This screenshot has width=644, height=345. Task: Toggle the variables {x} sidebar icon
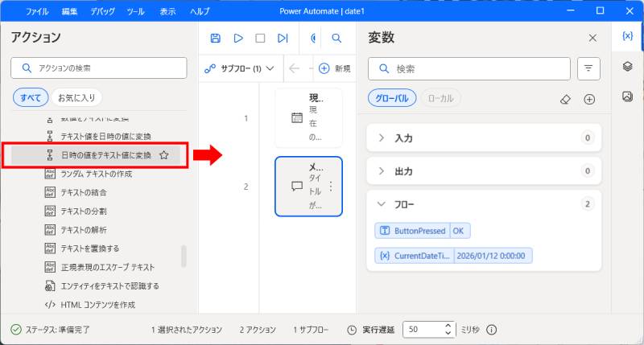pos(628,36)
